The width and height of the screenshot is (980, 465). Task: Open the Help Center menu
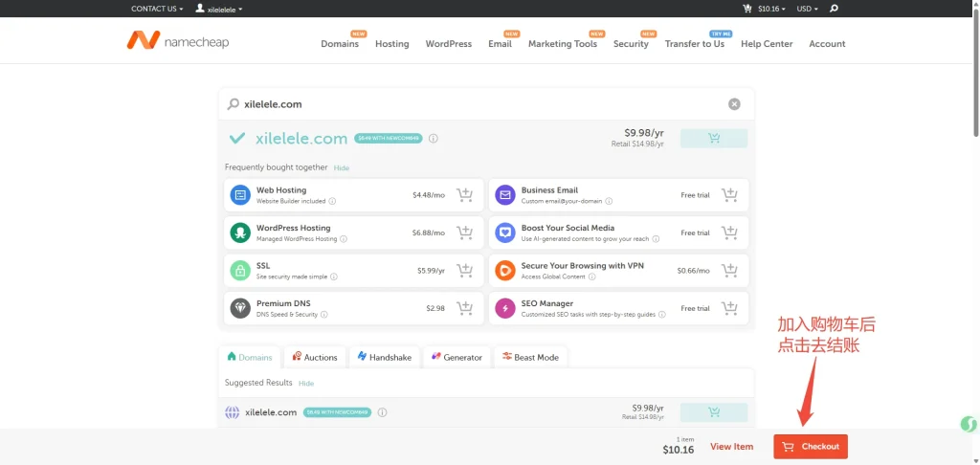(767, 44)
